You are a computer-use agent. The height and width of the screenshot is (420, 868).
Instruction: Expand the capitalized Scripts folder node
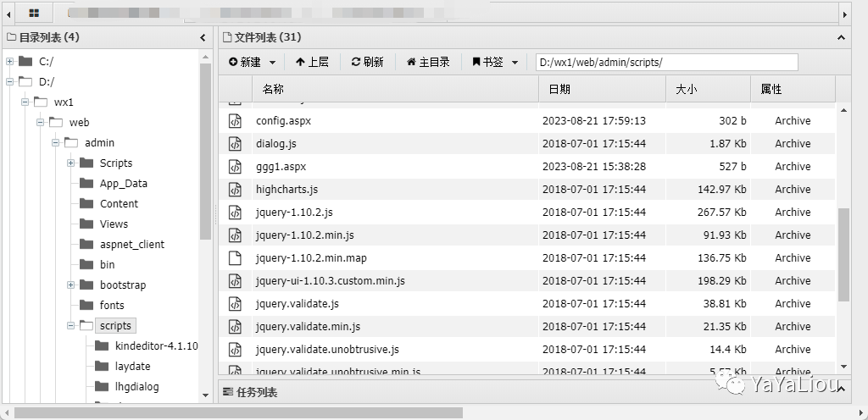point(71,163)
